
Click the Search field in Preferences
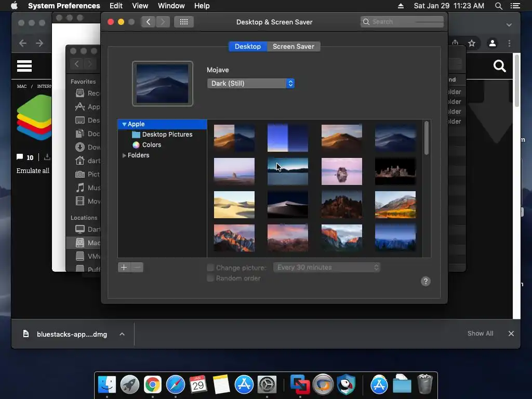(x=402, y=22)
